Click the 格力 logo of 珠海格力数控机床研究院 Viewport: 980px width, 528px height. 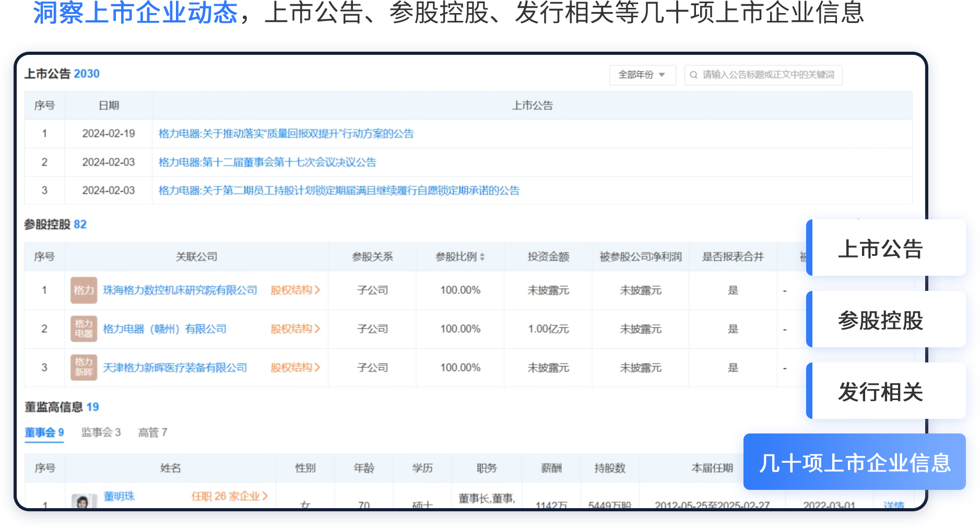click(84, 290)
